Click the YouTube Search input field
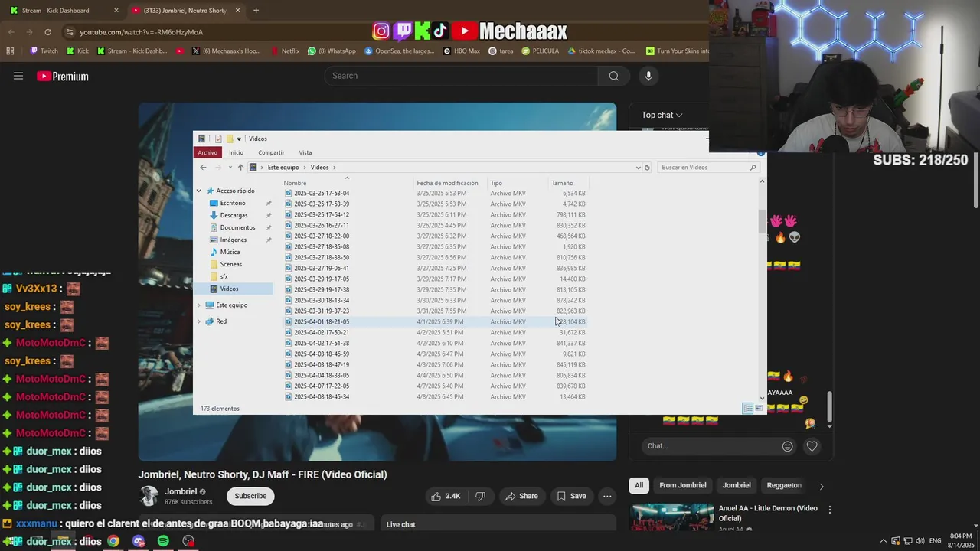The image size is (980, 551). (461, 76)
